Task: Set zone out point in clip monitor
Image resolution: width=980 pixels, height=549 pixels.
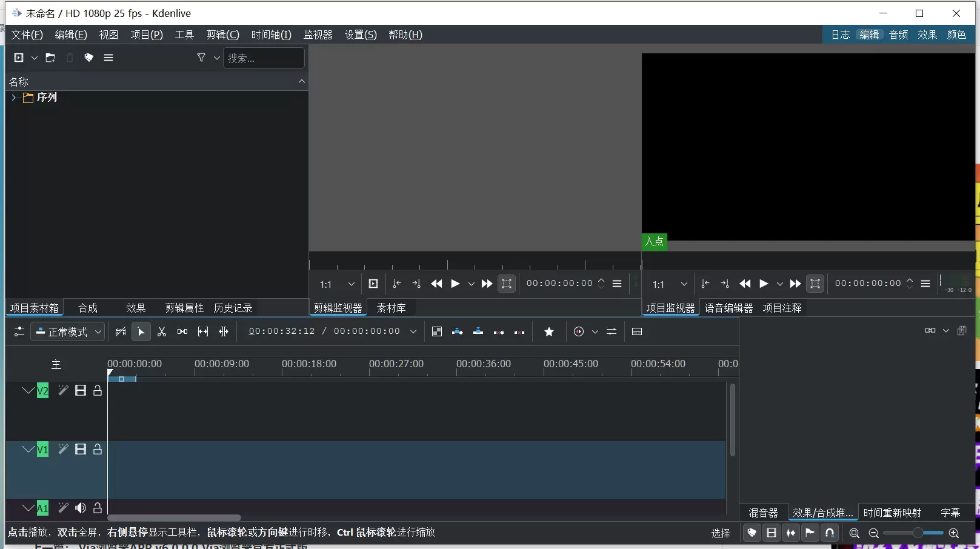Action: [416, 284]
